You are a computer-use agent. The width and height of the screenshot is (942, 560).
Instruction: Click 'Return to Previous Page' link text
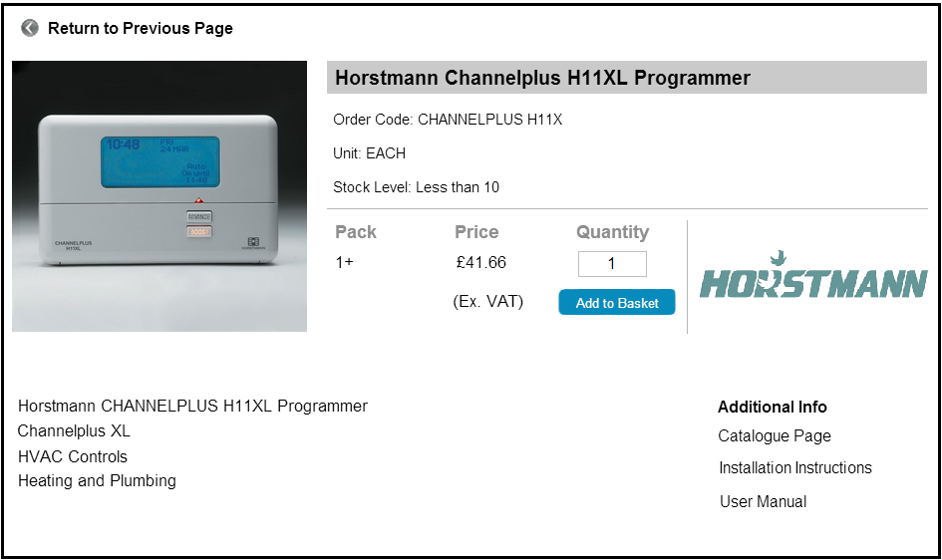[x=140, y=28]
